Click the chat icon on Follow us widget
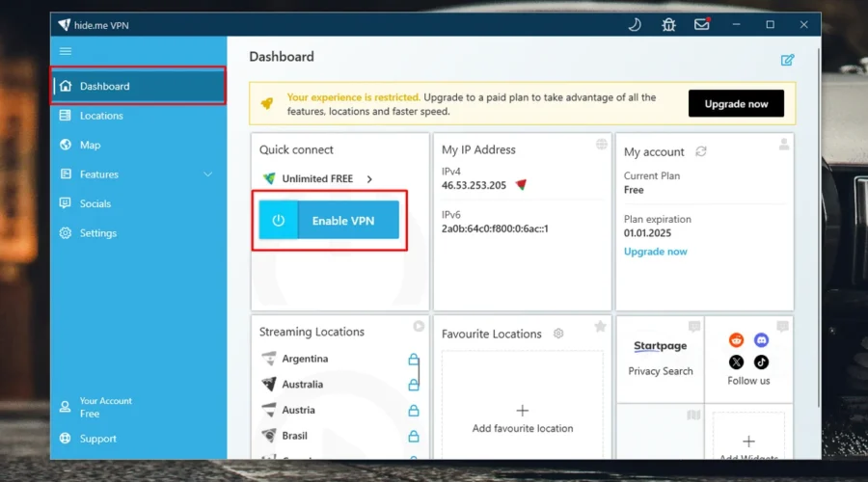The height and width of the screenshot is (482, 868). point(782,327)
